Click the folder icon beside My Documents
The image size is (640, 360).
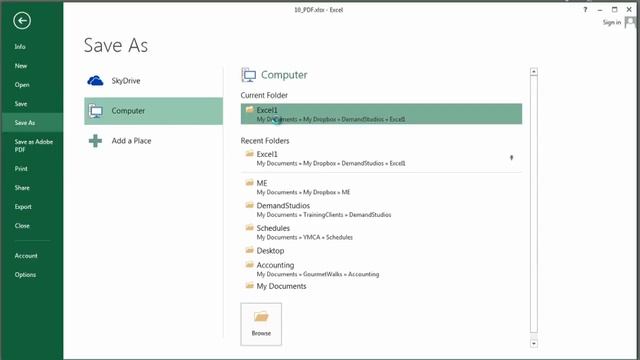tap(249, 285)
